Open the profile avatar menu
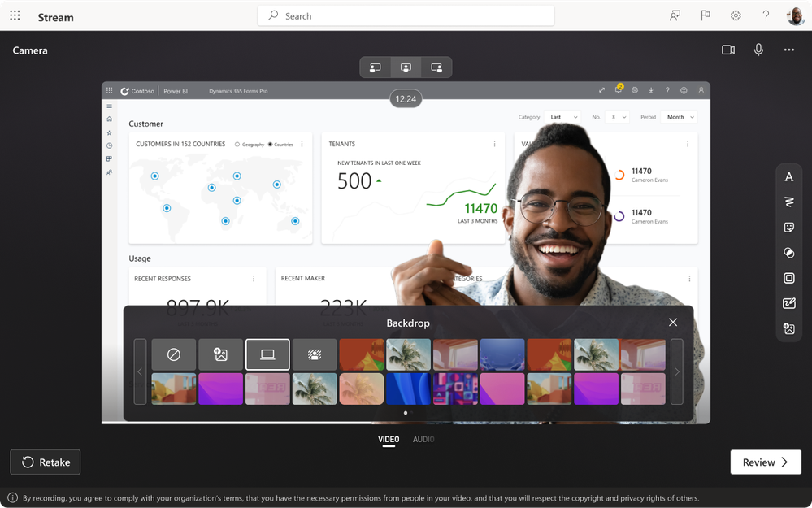812x508 pixels. (x=795, y=16)
